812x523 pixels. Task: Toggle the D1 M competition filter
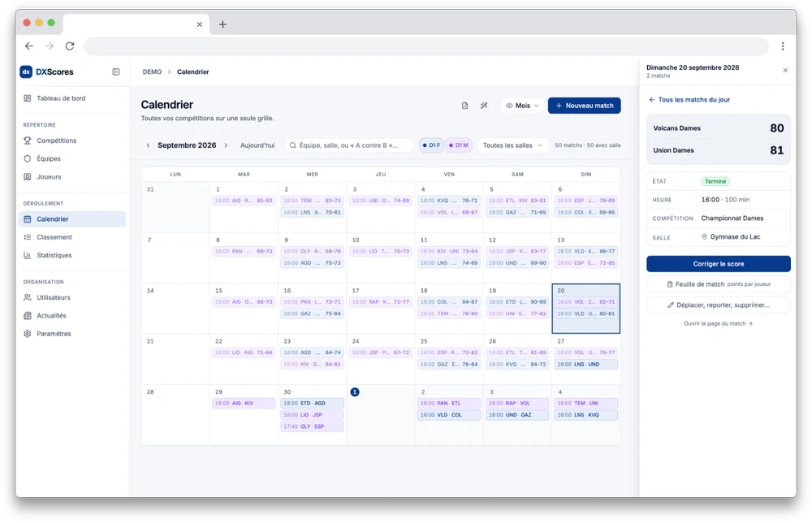point(458,145)
